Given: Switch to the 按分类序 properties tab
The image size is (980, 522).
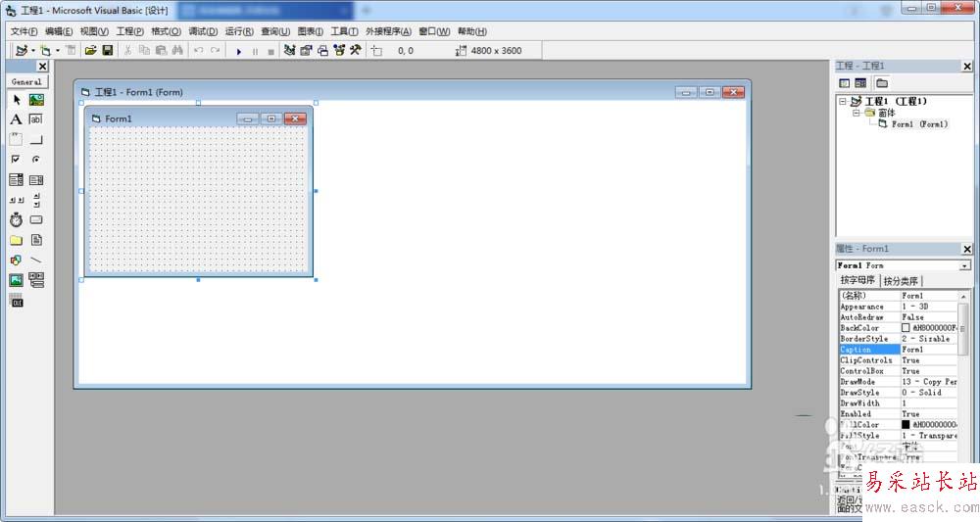Looking at the screenshot, I should pos(900,281).
